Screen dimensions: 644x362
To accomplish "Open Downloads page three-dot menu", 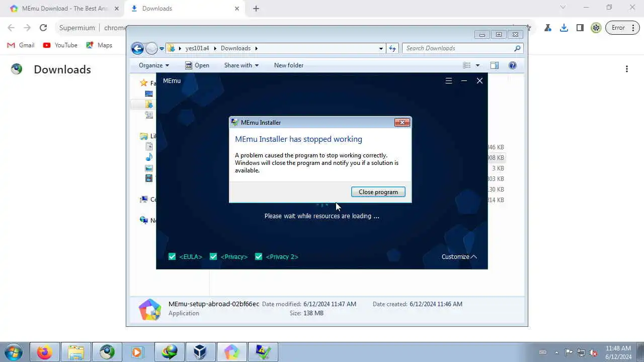I will click(627, 69).
